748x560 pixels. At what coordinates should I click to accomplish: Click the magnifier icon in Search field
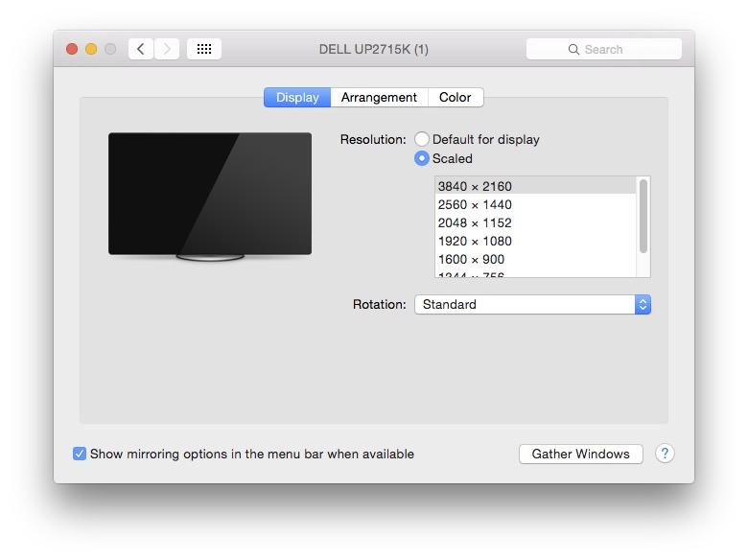click(573, 50)
